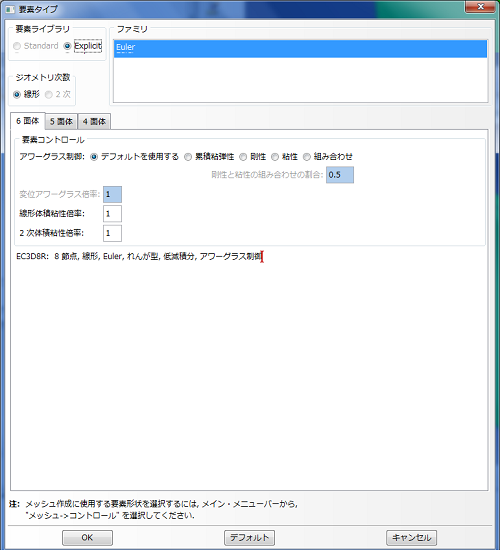This screenshot has height=552, width=500.
Task: Click the stiffness-viscous ratio field 0.5
Action: [340, 175]
